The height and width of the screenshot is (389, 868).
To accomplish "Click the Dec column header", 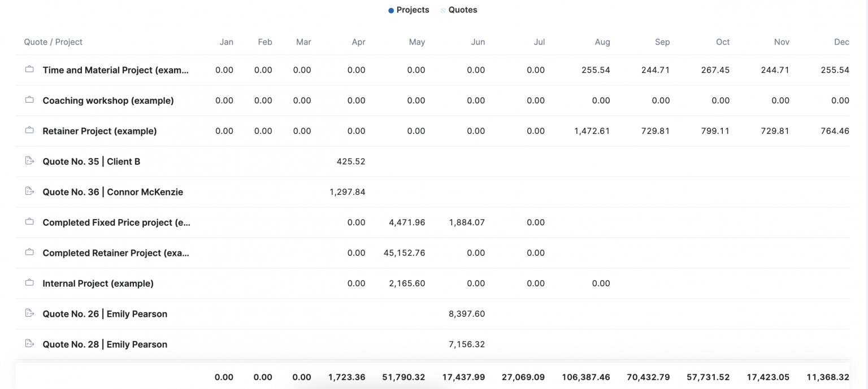I will pos(841,42).
